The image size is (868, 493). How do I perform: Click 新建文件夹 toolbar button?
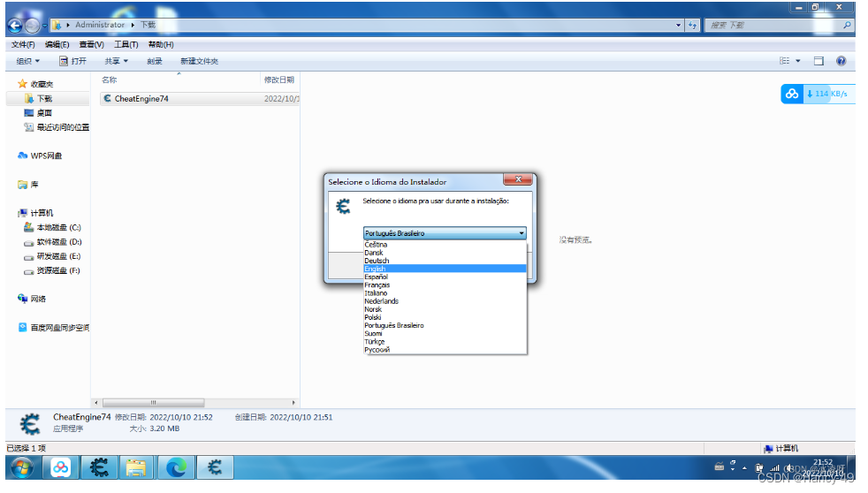199,61
